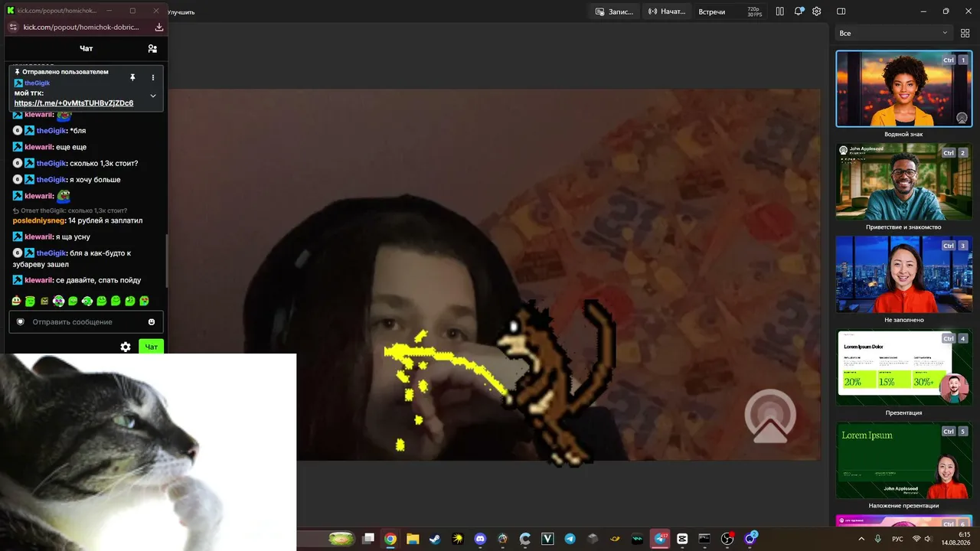Open the volume speaker tray icon
Image resolution: width=980 pixels, height=551 pixels.
click(929, 539)
